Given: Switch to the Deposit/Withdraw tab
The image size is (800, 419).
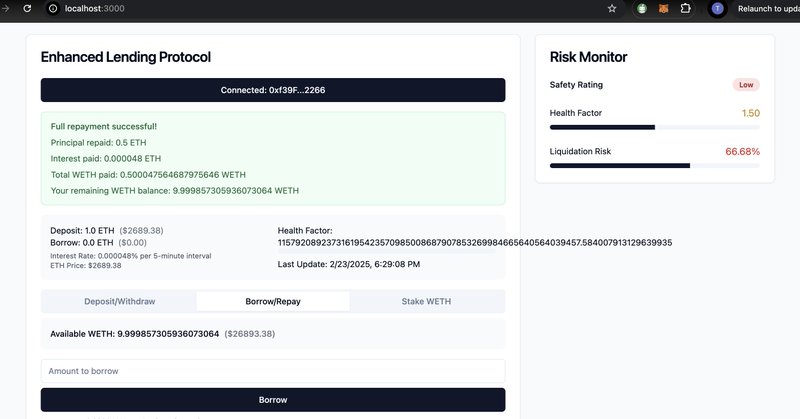Looking at the screenshot, I should point(119,301).
